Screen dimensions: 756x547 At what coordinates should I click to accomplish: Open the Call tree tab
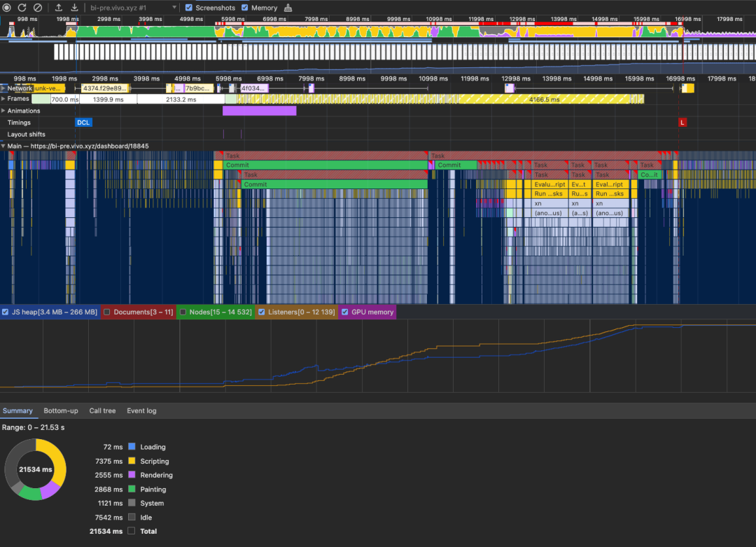click(x=103, y=410)
